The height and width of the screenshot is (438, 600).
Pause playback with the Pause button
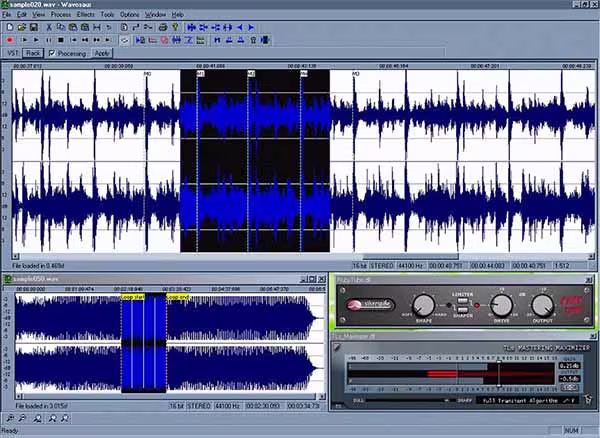pyautogui.click(x=49, y=40)
